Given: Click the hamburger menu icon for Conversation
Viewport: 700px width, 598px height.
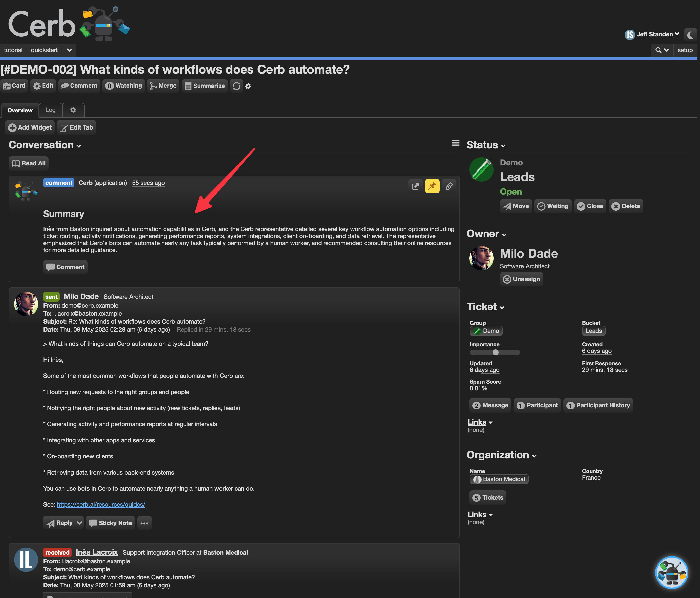Looking at the screenshot, I should [455, 143].
